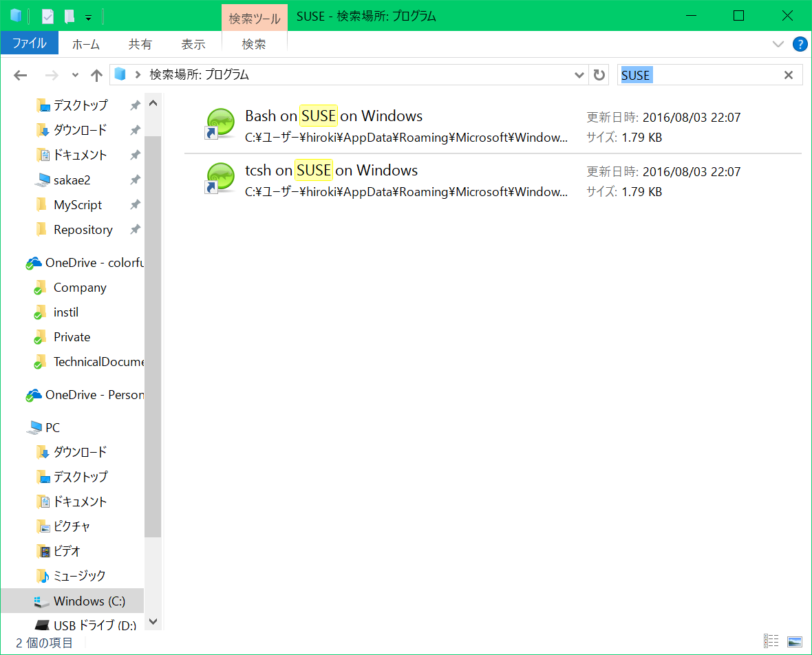Refresh the search results

click(x=599, y=76)
